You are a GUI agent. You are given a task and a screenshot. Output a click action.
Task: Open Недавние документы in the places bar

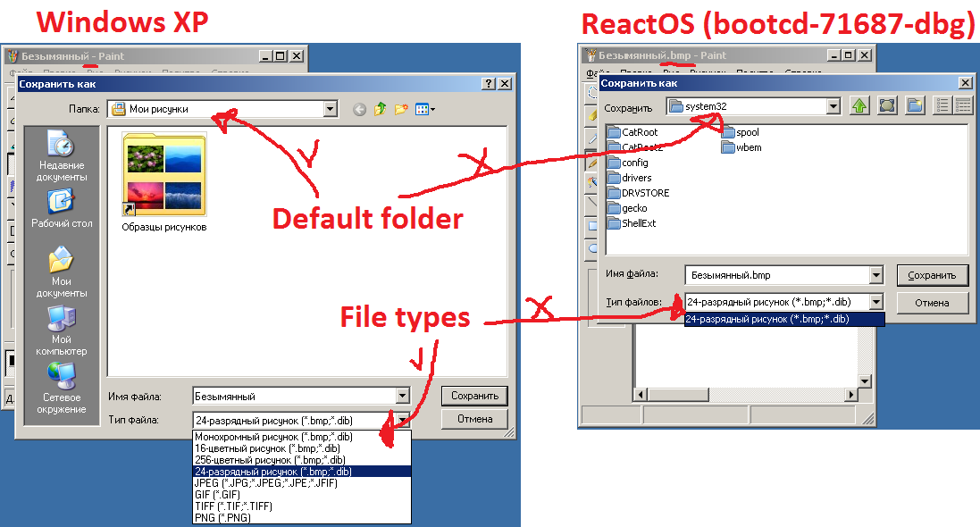coord(61,155)
